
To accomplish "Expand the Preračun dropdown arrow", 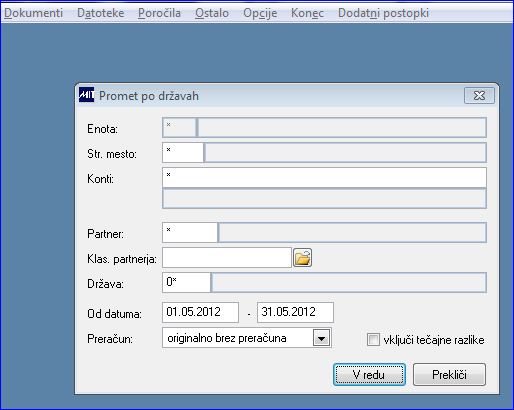I will [322, 338].
